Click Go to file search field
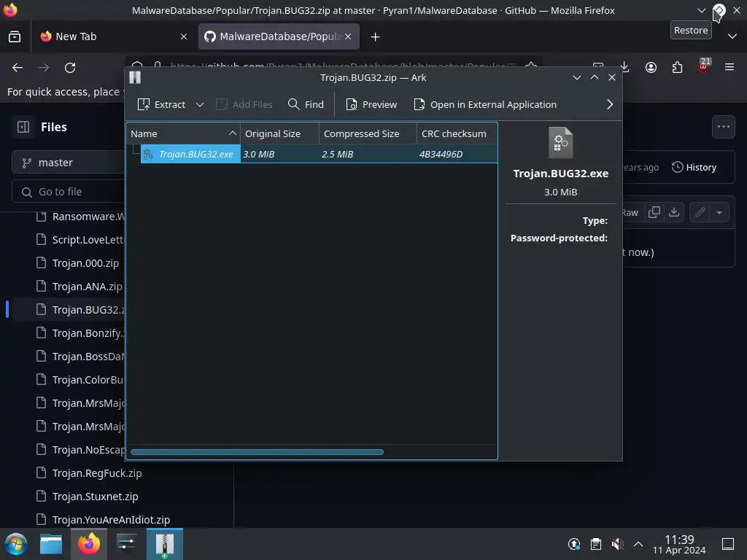 (68, 192)
